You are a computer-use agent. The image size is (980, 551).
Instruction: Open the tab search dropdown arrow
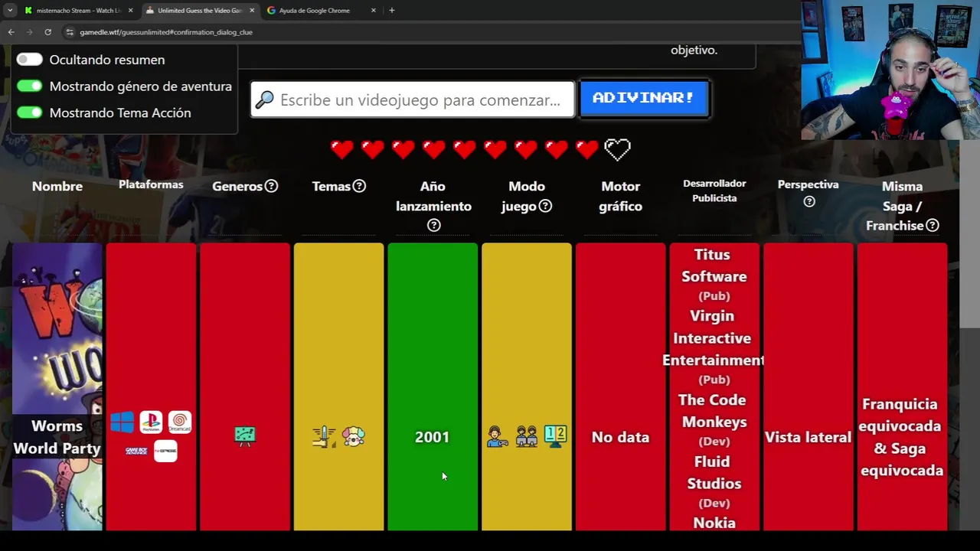[10, 11]
